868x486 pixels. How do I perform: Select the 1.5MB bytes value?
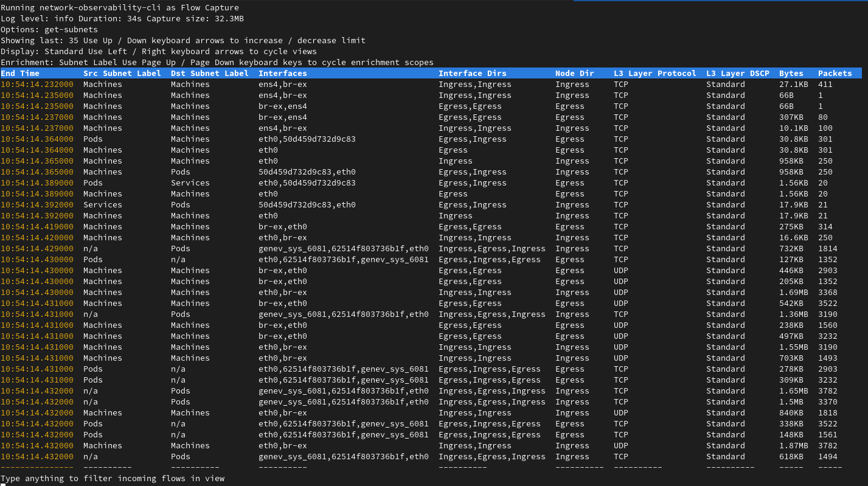tap(791, 401)
